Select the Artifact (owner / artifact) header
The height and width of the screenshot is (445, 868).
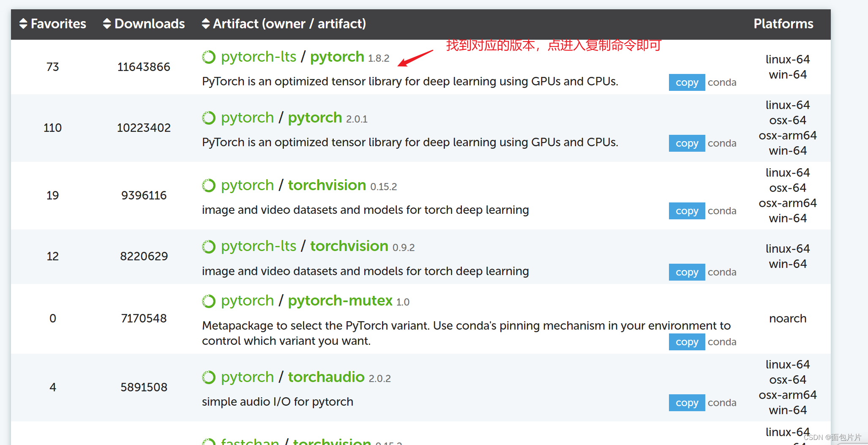pos(289,24)
